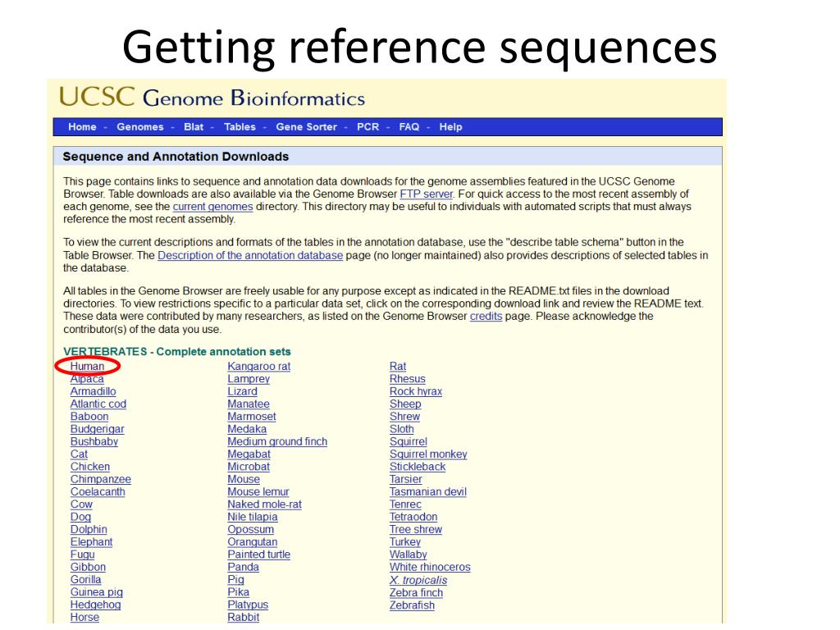
Task: Select the Atlantic cod link
Action: (x=98, y=404)
